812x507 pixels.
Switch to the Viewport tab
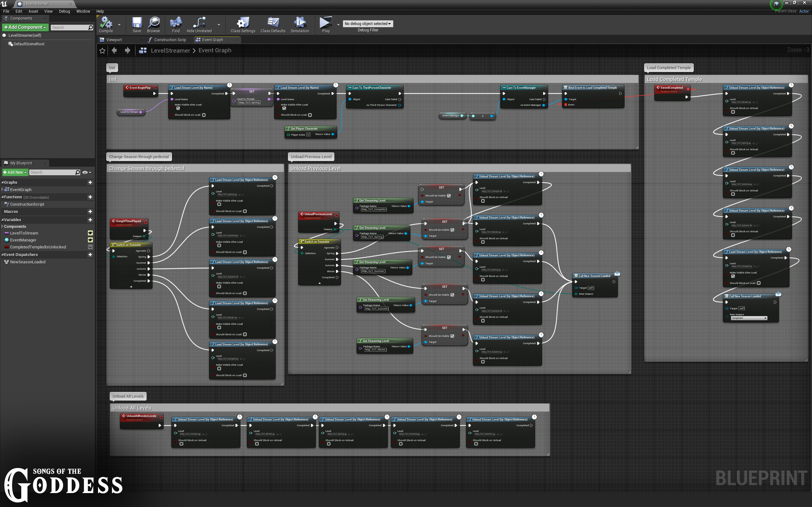pyautogui.click(x=114, y=40)
